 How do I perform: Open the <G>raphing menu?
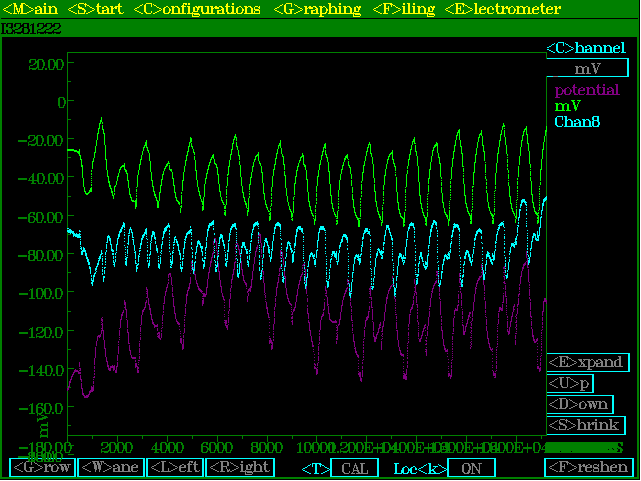tap(317, 9)
